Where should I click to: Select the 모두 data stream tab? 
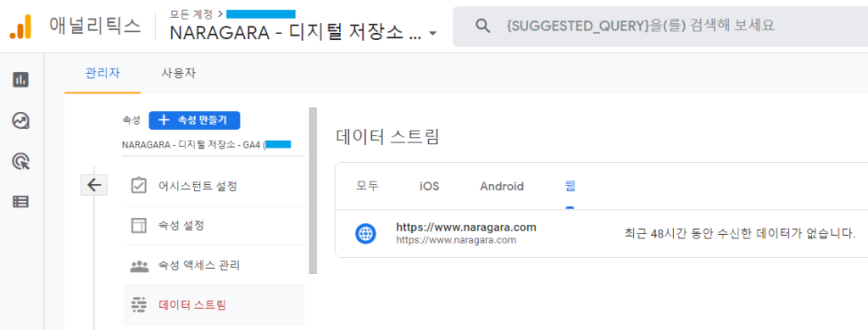(x=368, y=186)
